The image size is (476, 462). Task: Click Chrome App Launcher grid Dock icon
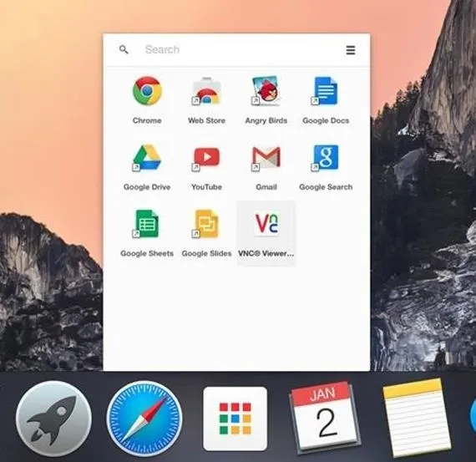click(235, 419)
